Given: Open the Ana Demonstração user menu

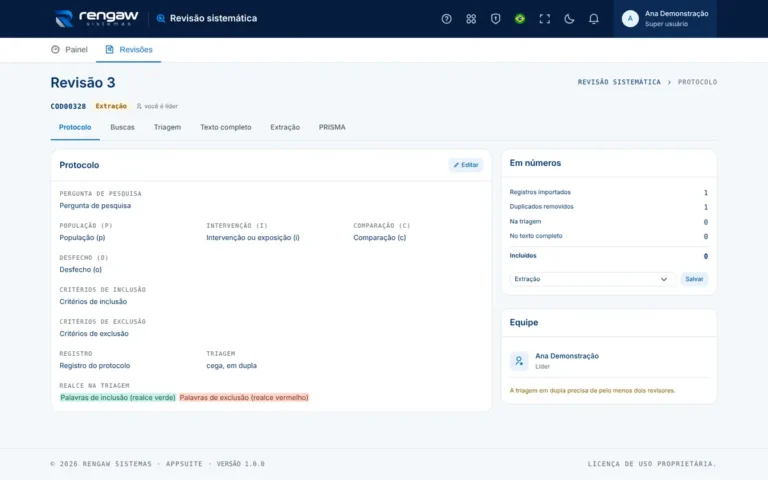Looking at the screenshot, I should point(665,19).
